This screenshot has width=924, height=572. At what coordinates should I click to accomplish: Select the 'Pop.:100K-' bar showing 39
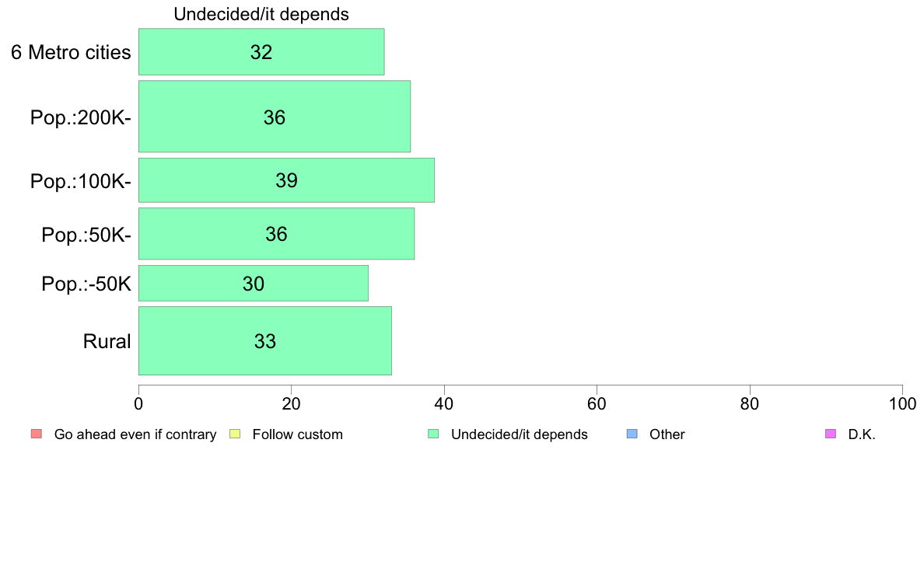(x=286, y=180)
